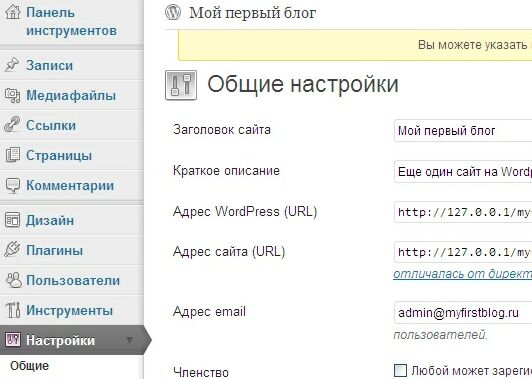
Task: Click the plug icon next to Плагины
Action: [x=12, y=249]
